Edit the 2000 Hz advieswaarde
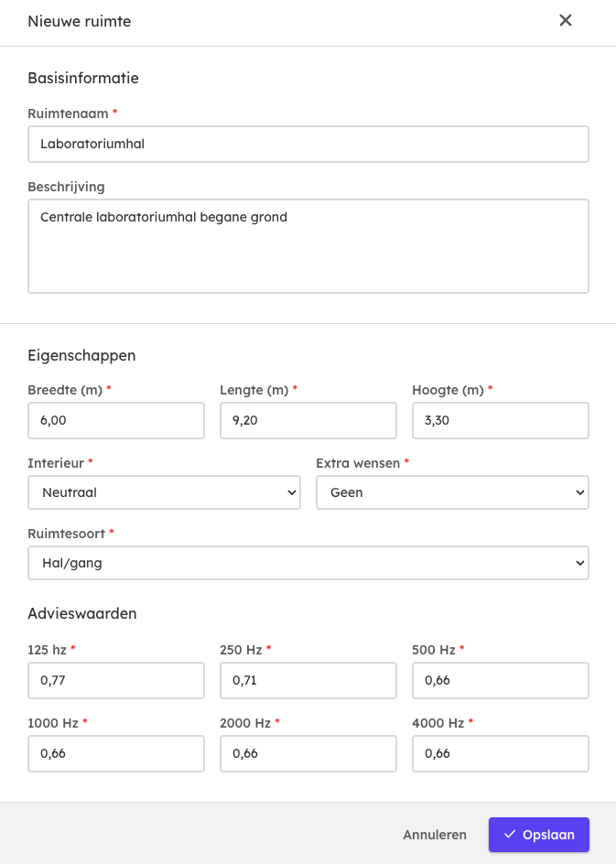 (308, 753)
